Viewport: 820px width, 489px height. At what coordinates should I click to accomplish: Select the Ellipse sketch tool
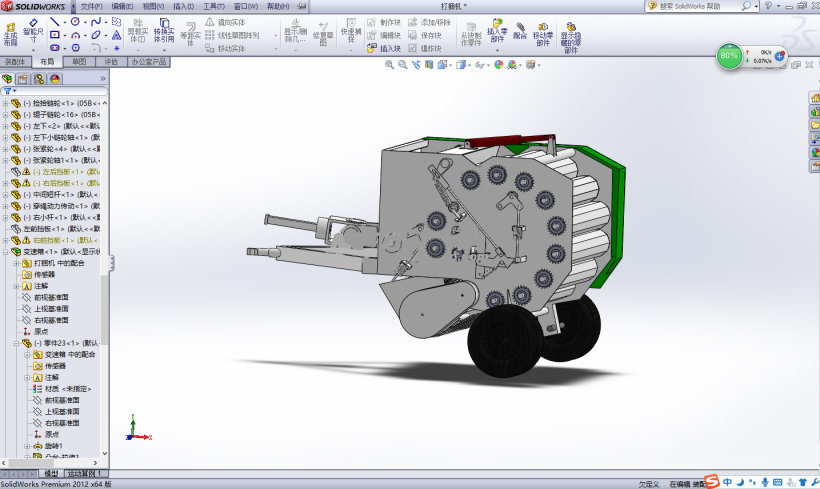click(96, 35)
